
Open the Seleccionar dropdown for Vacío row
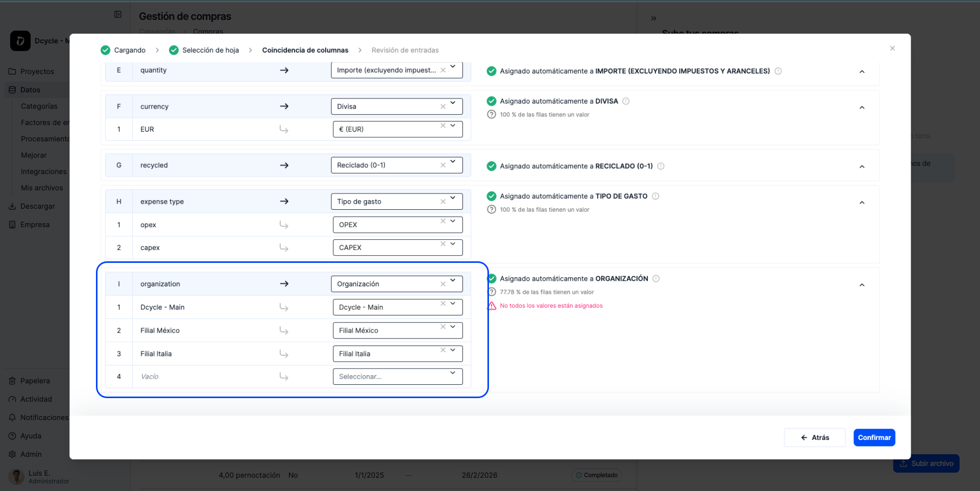click(x=398, y=377)
